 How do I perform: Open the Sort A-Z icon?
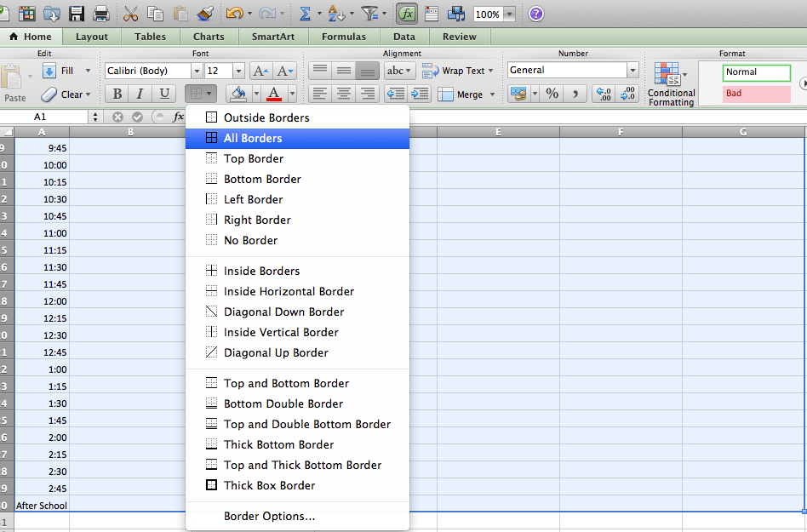[335, 14]
